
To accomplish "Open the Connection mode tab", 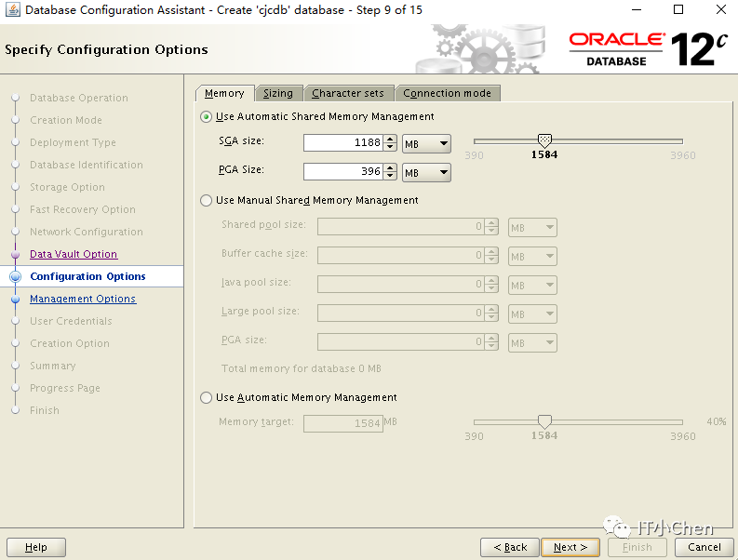I will click(x=447, y=93).
